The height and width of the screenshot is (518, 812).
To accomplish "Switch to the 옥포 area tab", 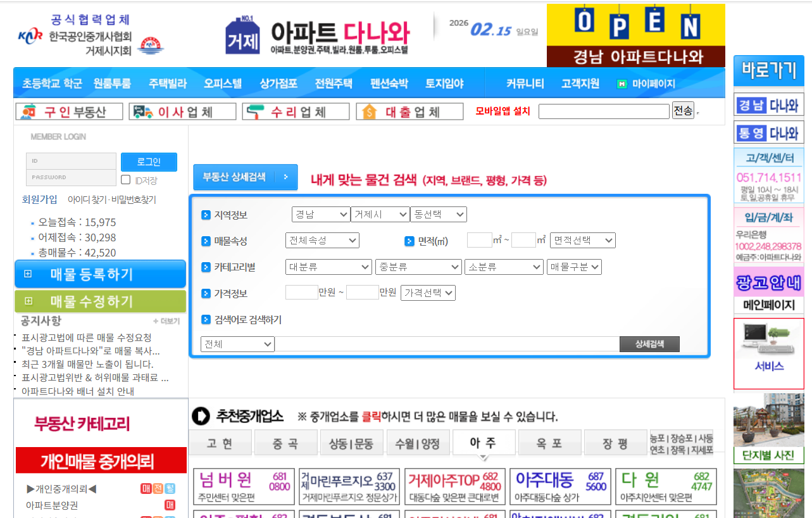I will coord(549,443).
